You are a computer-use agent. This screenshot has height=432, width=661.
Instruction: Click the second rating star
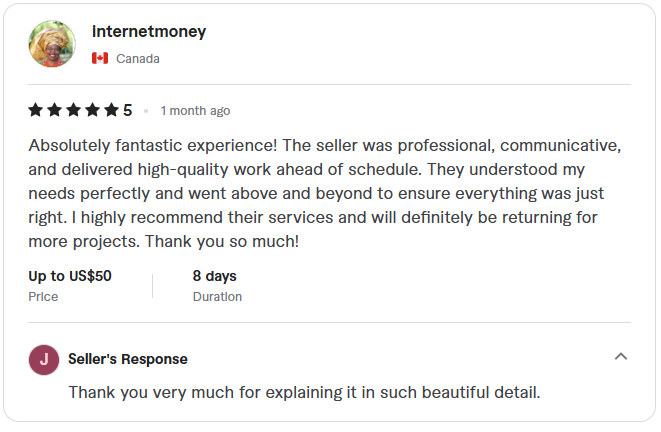(54, 110)
